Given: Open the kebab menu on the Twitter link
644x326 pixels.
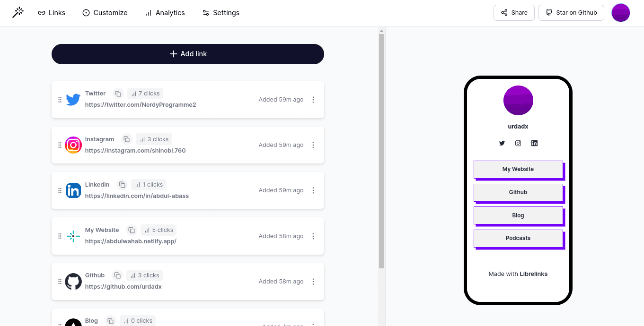Looking at the screenshot, I should click(313, 99).
